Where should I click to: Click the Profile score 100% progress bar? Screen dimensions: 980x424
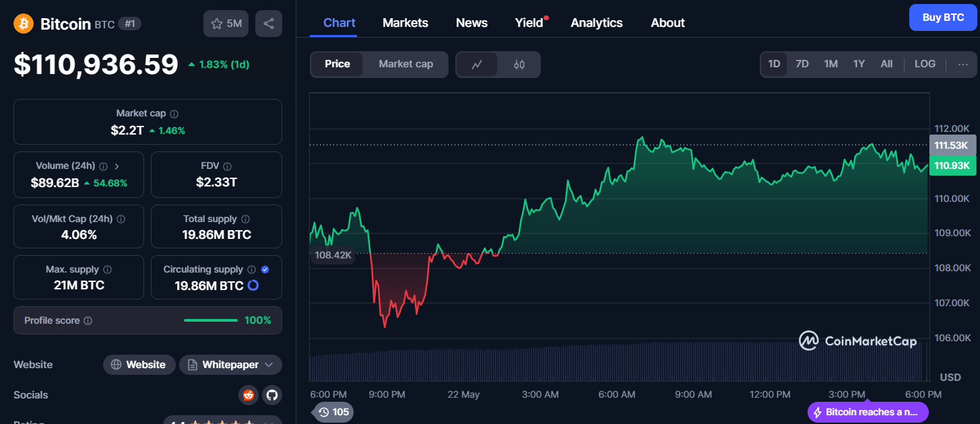pos(210,320)
